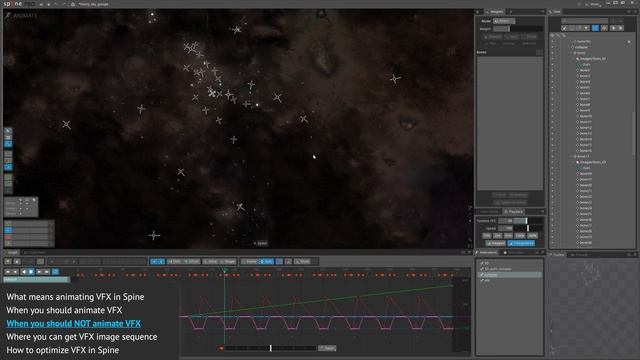Click the Spine logo in title bar
Viewport: 640px width, 360px height.
pyautogui.click(x=12, y=4)
